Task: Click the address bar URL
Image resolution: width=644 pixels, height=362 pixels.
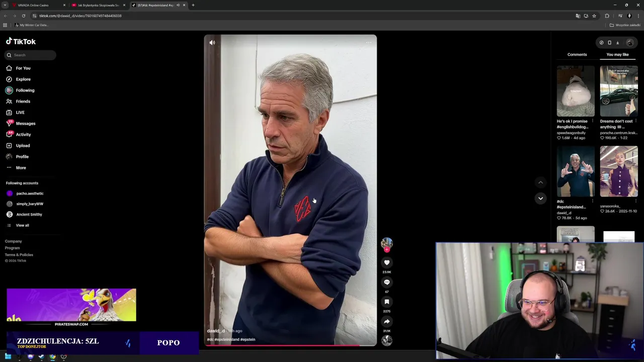Action: 80,16
